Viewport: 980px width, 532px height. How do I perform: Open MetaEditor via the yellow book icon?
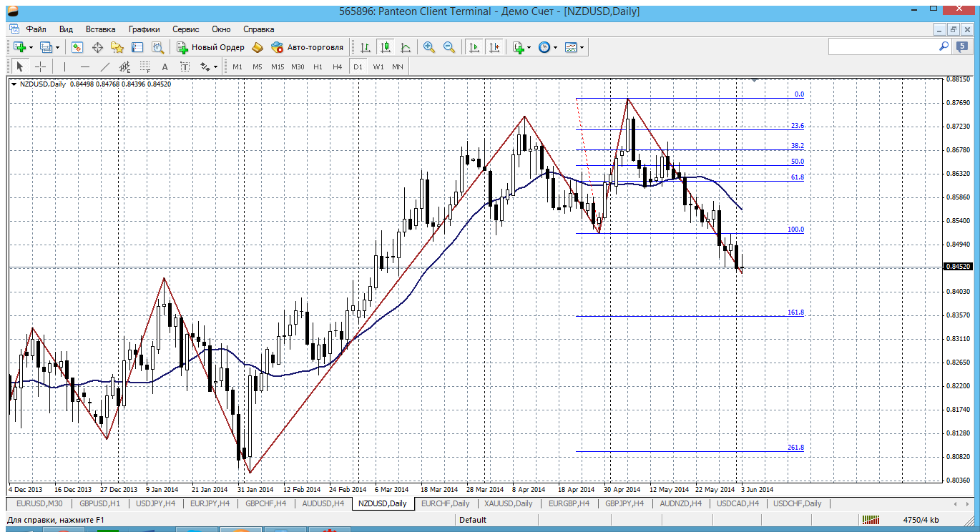click(258, 47)
